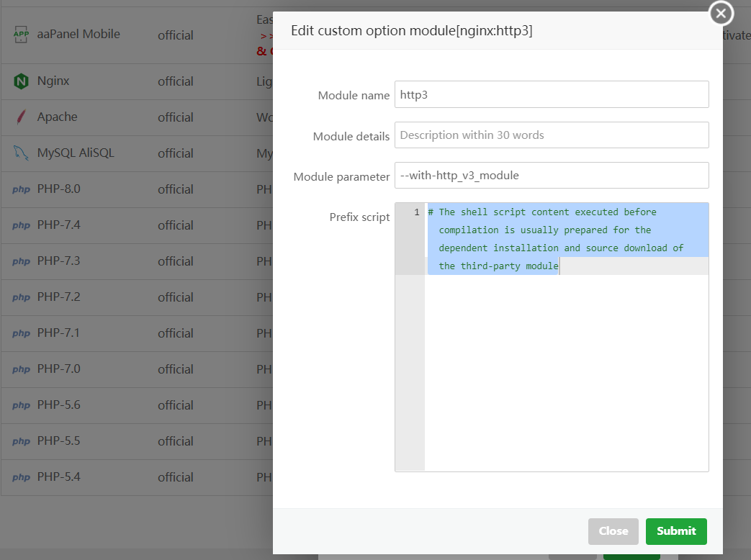Image resolution: width=751 pixels, height=560 pixels.
Task: Click the 'Module name' field label
Action: point(354,95)
